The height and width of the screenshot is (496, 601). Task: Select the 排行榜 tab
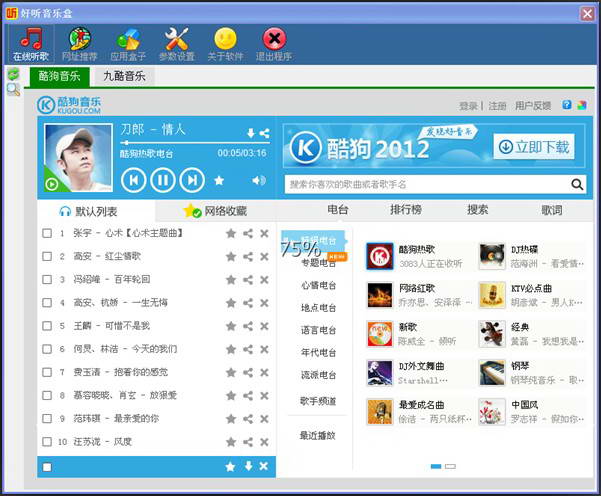[406, 210]
